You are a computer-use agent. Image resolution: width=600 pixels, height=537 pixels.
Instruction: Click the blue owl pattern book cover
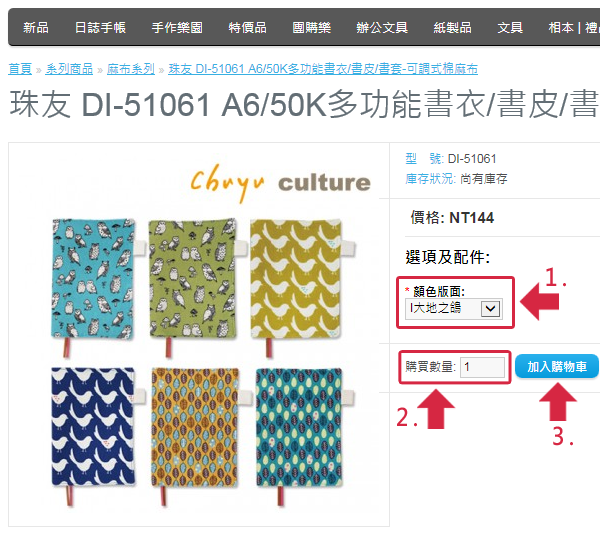pos(93,279)
